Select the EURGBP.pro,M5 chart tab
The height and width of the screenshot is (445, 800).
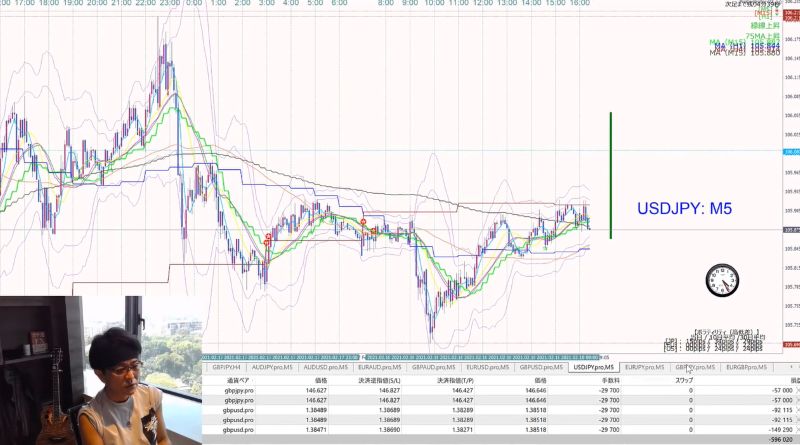tap(746, 367)
